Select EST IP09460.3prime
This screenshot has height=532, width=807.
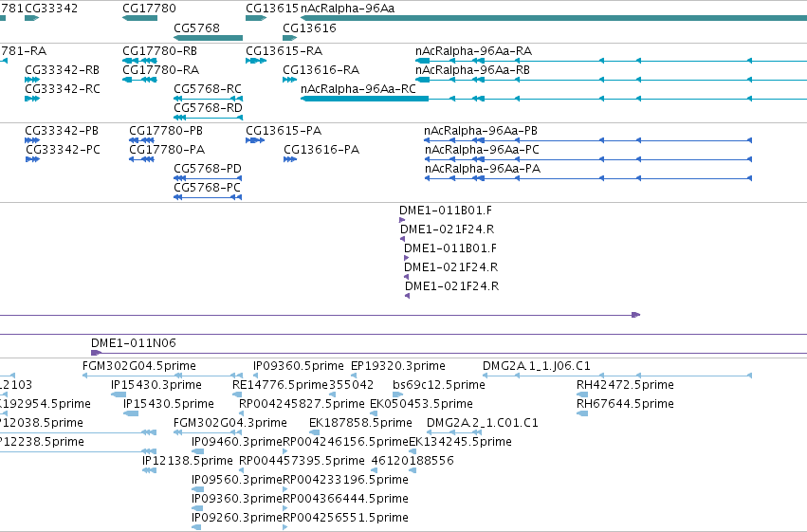[237, 442]
